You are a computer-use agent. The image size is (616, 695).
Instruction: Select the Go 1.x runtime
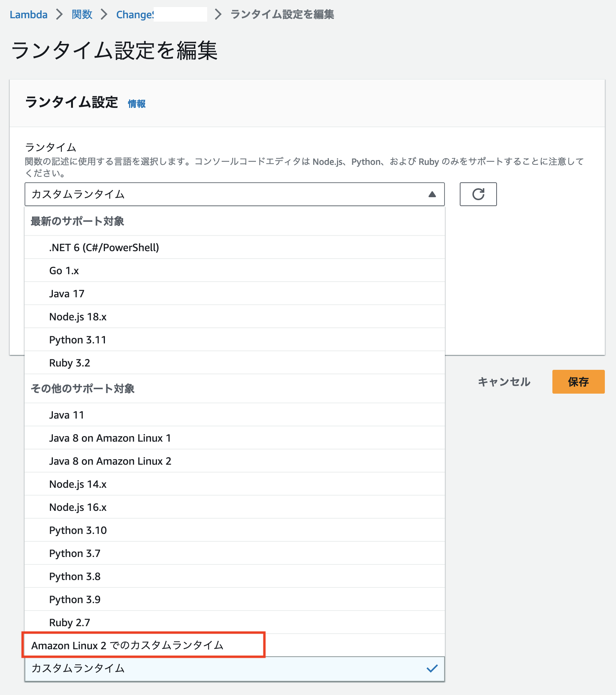[x=64, y=270]
